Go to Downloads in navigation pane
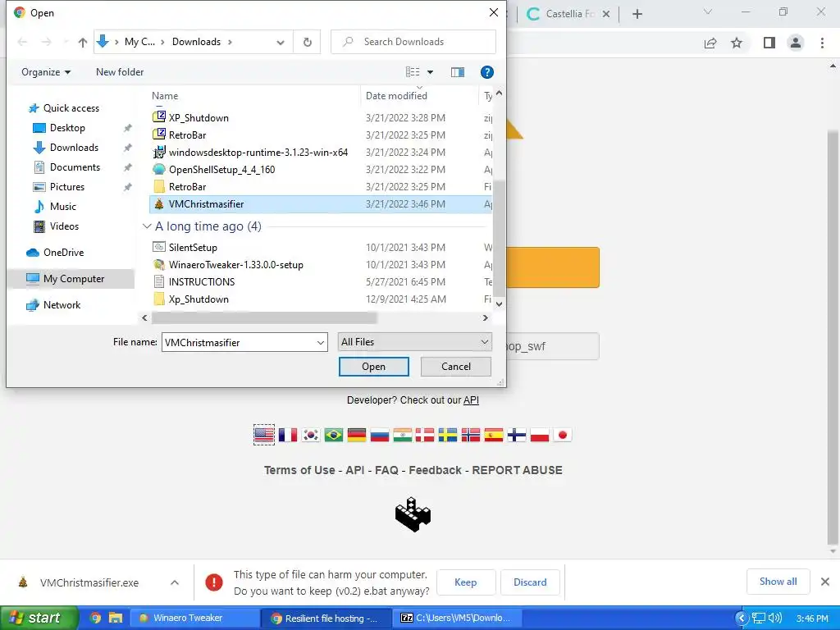 tap(74, 148)
